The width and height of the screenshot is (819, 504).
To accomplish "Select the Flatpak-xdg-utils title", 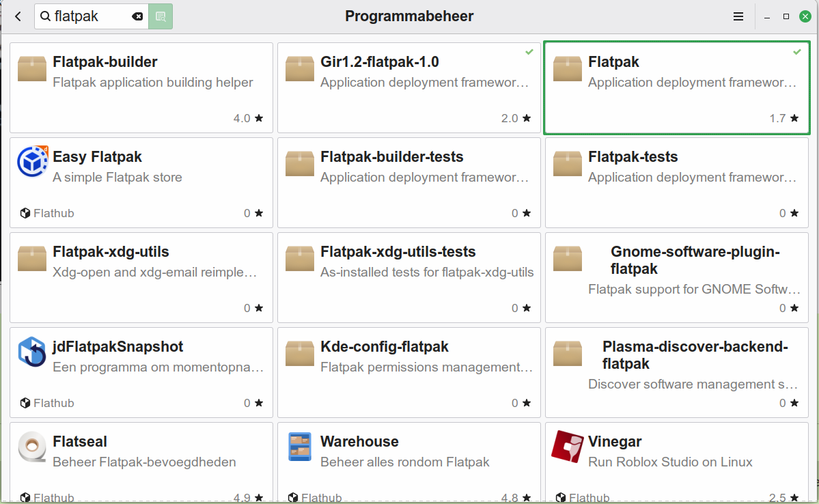I will (x=111, y=252).
